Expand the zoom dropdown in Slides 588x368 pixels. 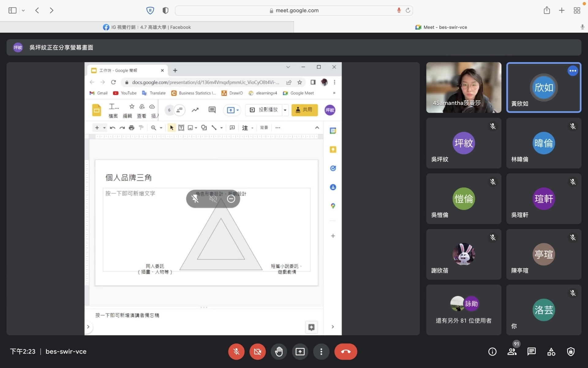point(161,128)
